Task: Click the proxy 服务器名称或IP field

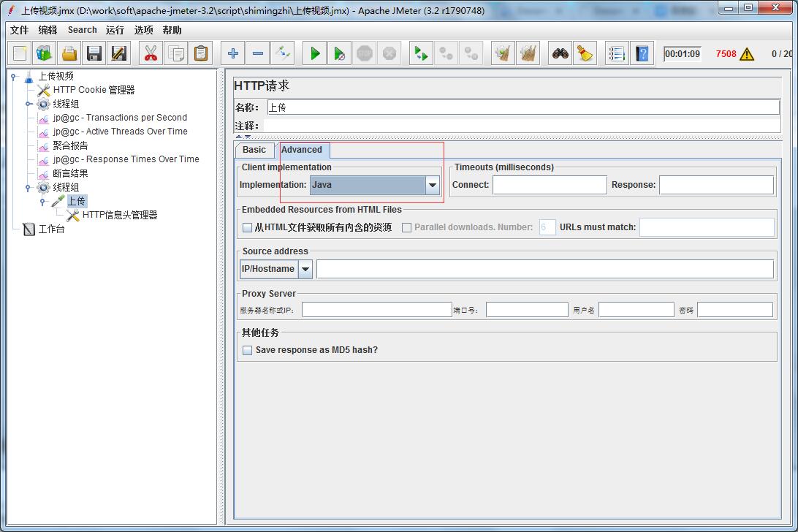Action: (376, 310)
